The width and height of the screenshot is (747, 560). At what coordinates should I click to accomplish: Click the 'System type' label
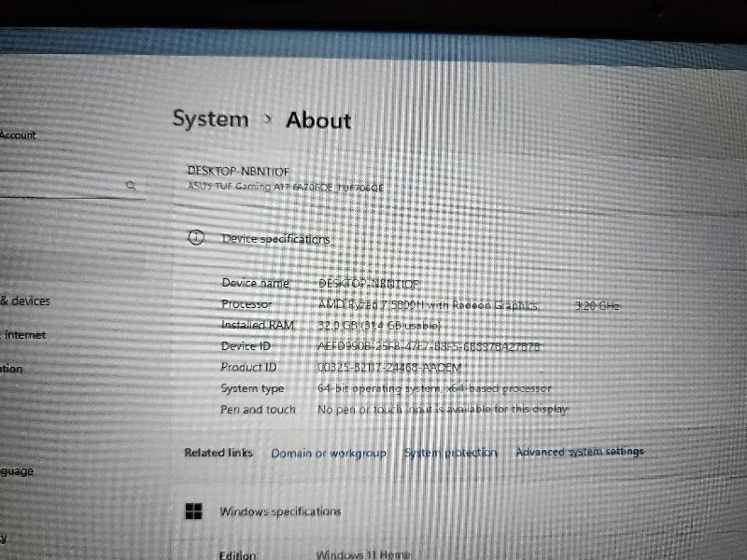coord(252,388)
